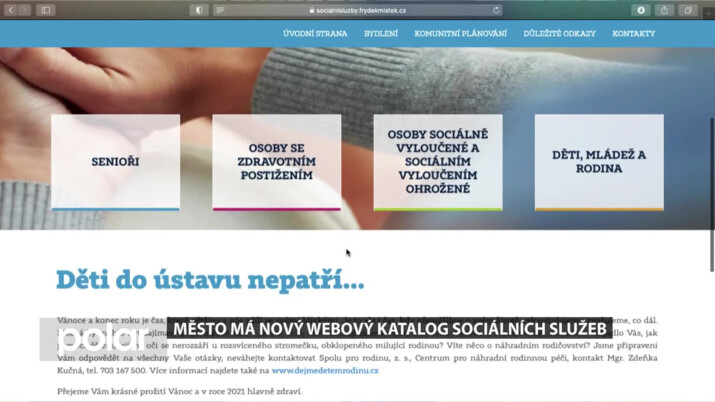Viewport: 715px width, 402px height.
Task: Click the Share icon in Safari toolbar
Action: pos(665,10)
